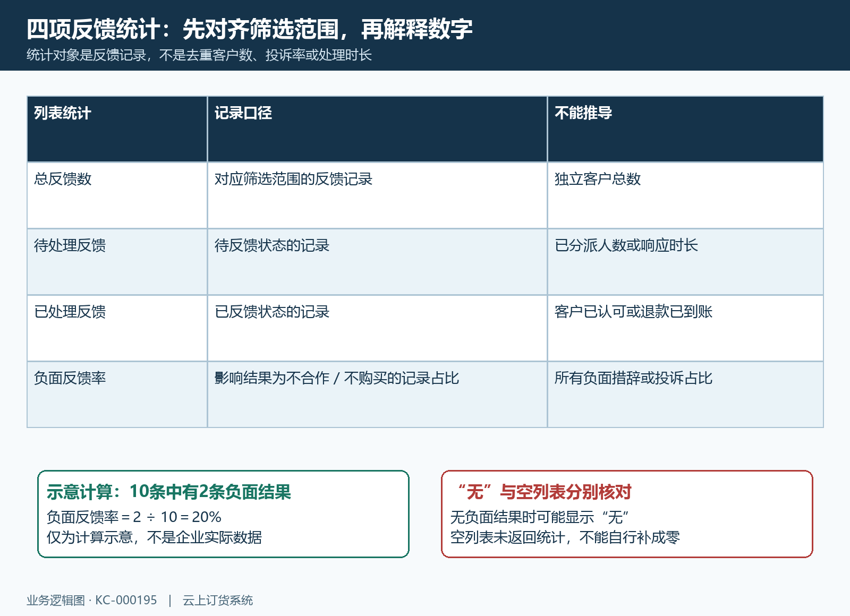Select the '客户已认可或退款已到账' cell
This screenshot has height=616, width=850.
(685, 328)
